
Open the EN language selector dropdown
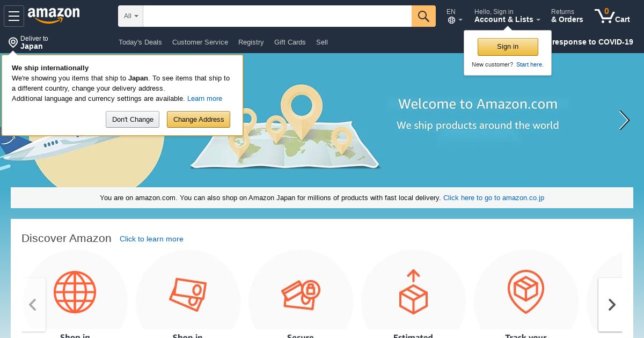454,16
